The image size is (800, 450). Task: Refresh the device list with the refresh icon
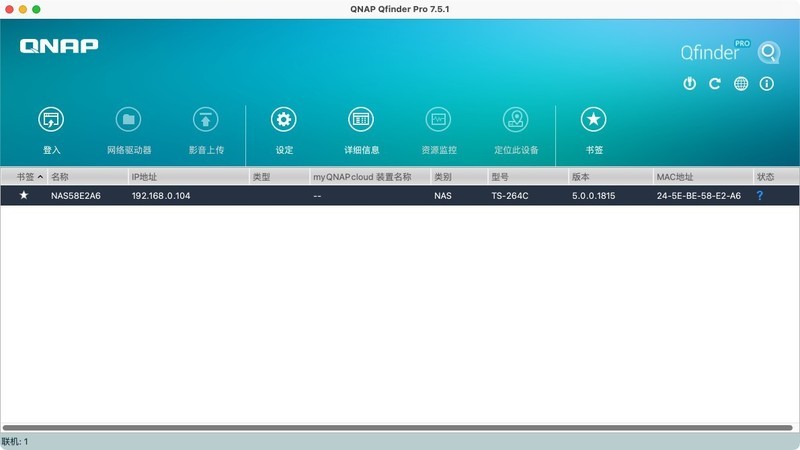coord(715,83)
